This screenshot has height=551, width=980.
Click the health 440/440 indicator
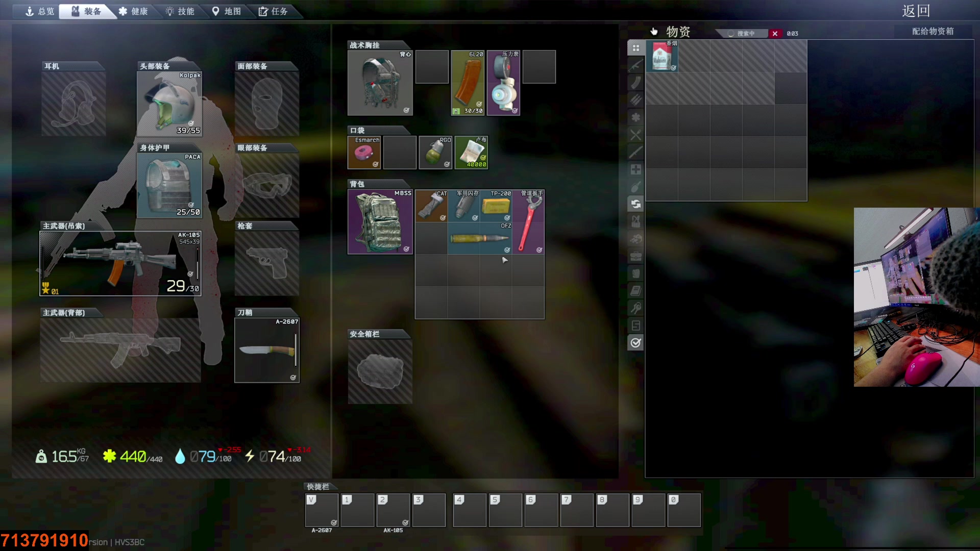133,456
